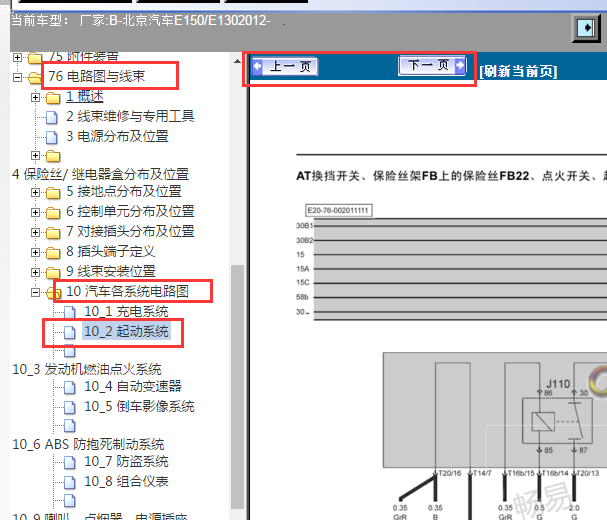This screenshot has height=520, width=607.
Task: Expand the 7 对接插头分布及位置 folder
Action: click(x=36, y=232)
